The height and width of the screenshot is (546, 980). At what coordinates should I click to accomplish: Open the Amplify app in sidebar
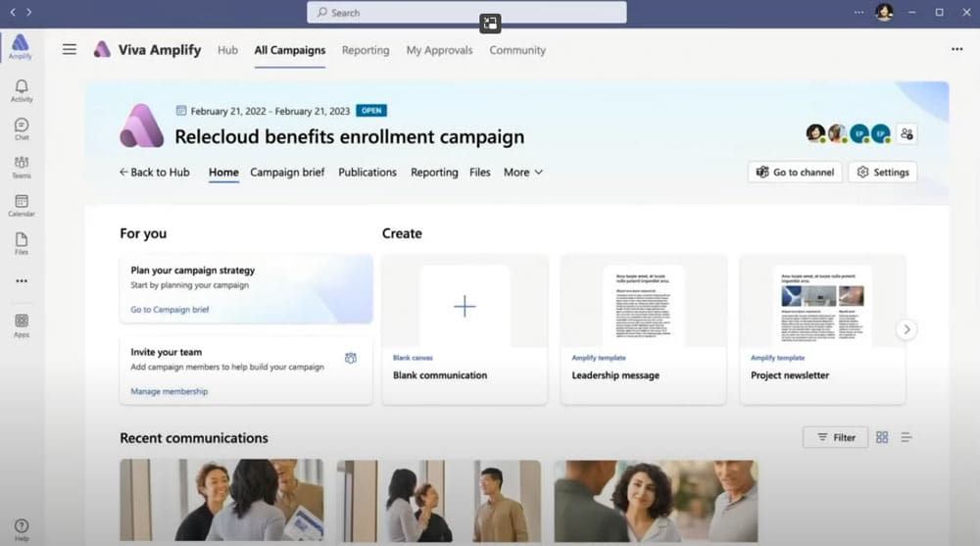click(20, 46)
